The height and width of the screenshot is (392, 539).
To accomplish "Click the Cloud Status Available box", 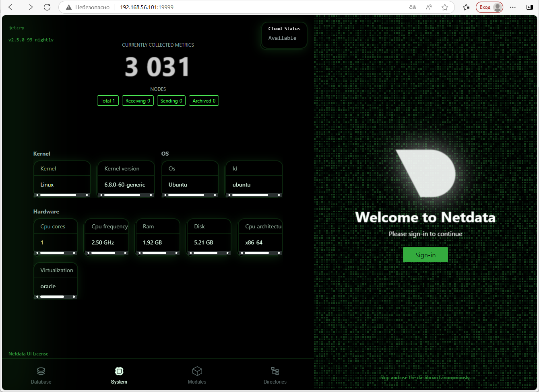I will tap(284, 35).
